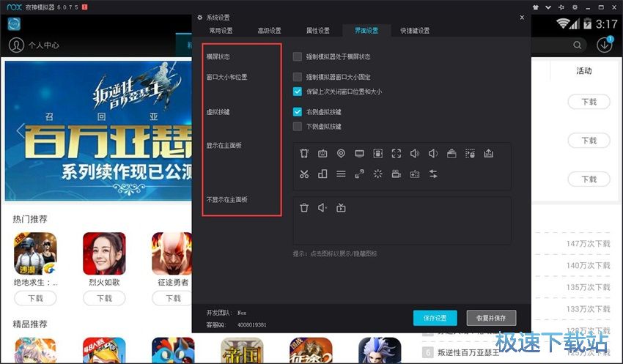Image resolution: width=623 pixels, height=364 pixels.
Task: Click the shake phone icon
Action: coord(304,153)
